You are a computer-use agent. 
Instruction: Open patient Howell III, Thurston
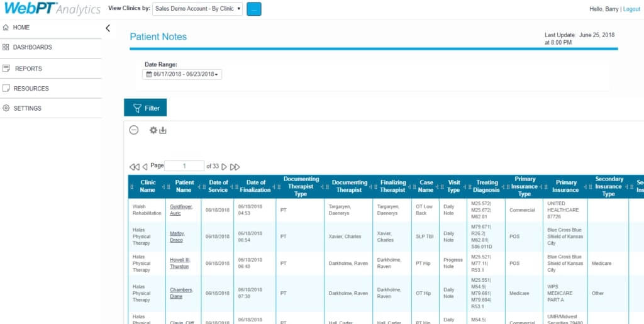point(180,263)
